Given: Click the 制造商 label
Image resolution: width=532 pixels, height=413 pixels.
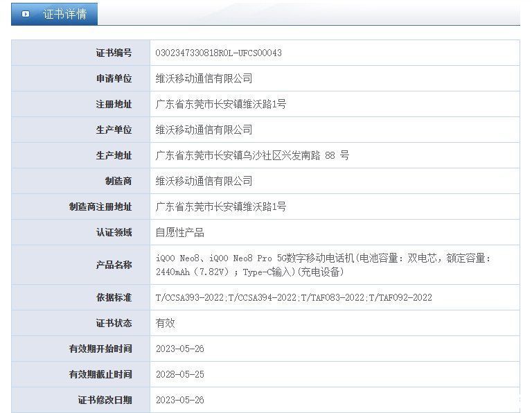Looking at the screenshot, I should [x=118, y=181].
